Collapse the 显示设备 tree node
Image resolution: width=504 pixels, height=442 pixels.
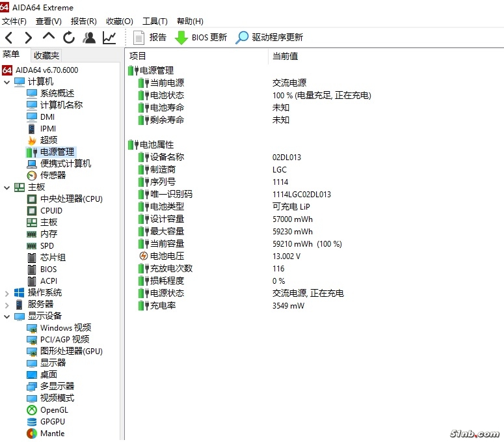7,316
